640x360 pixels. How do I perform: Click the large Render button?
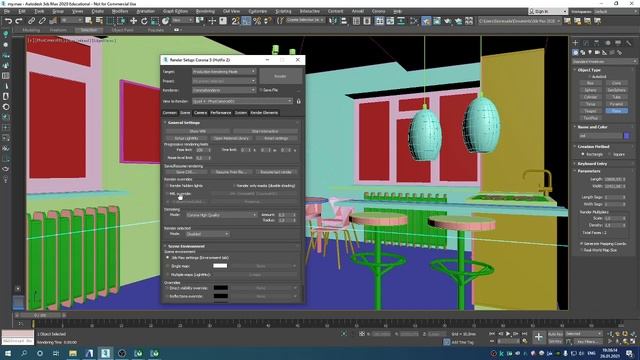[280, 76]
